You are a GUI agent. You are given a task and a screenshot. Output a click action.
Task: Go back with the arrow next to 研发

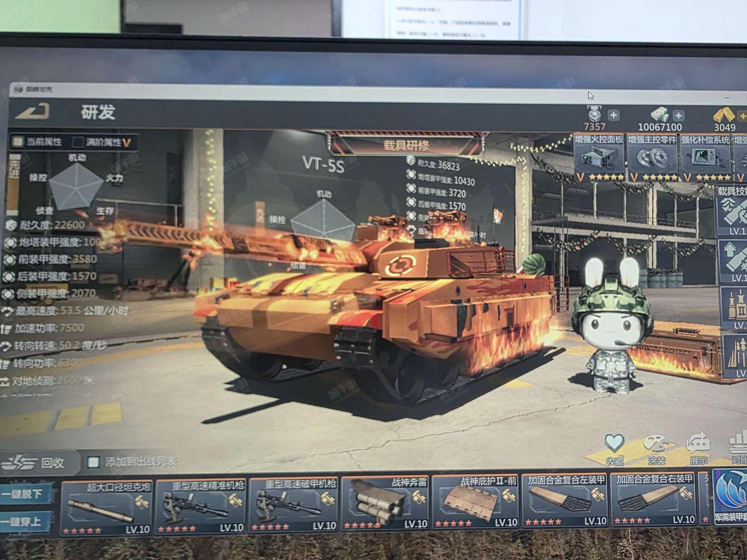(33, 111)
